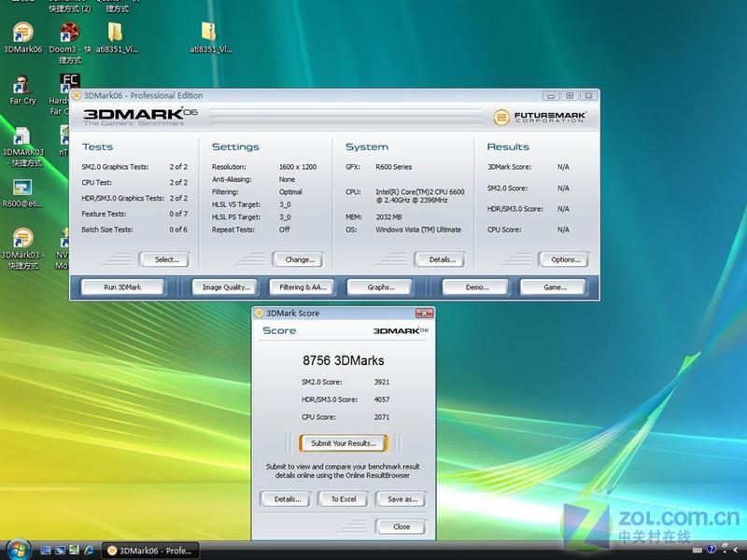
Task: Click the GFX value R600 Series
Action: [x=393, y=167]
